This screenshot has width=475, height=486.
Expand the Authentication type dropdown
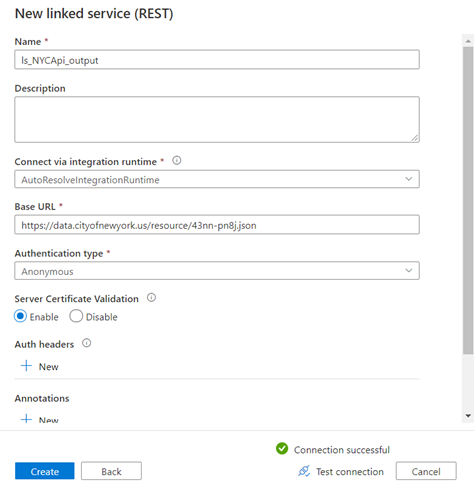click(x=409, y=271)
